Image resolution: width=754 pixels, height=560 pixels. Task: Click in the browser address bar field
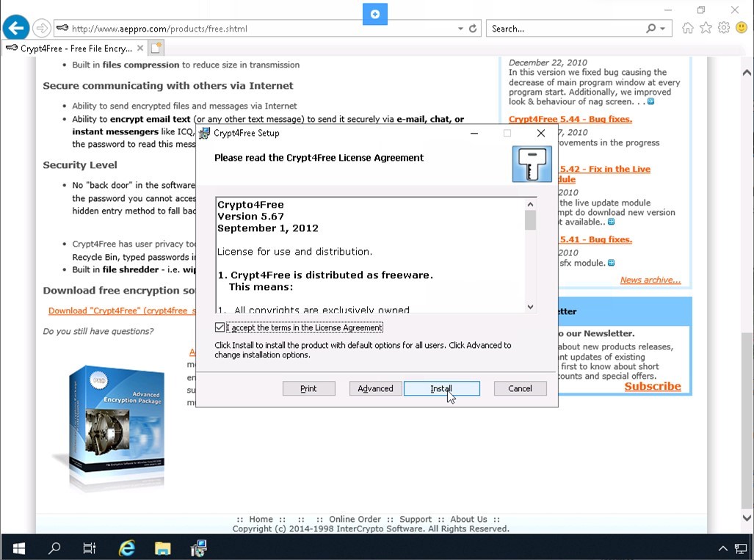coord(257,29)
